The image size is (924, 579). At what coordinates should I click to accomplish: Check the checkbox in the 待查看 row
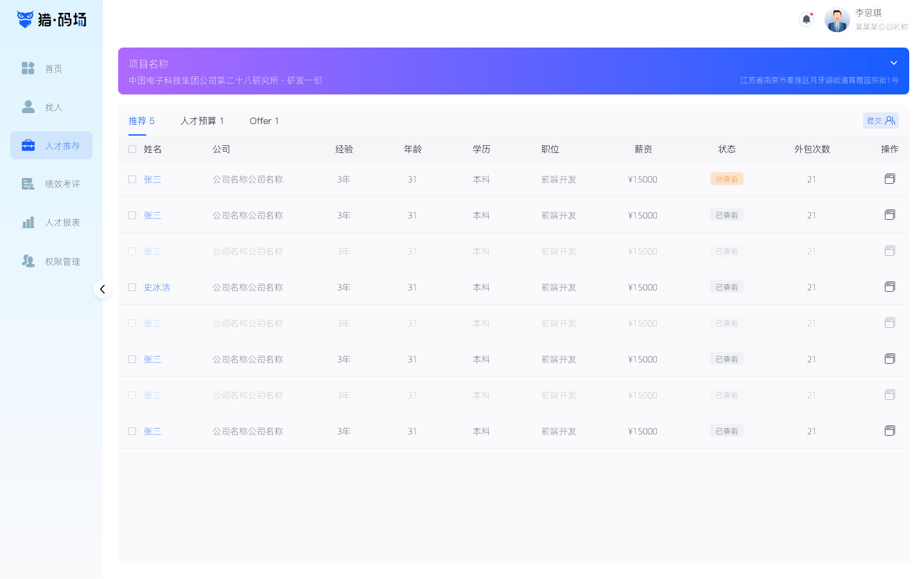click(x=132, y=179)
